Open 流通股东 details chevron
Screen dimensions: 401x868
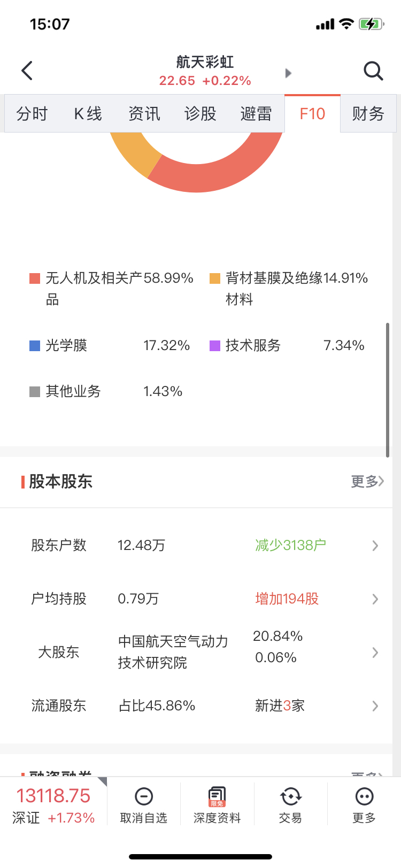(375, 706)
